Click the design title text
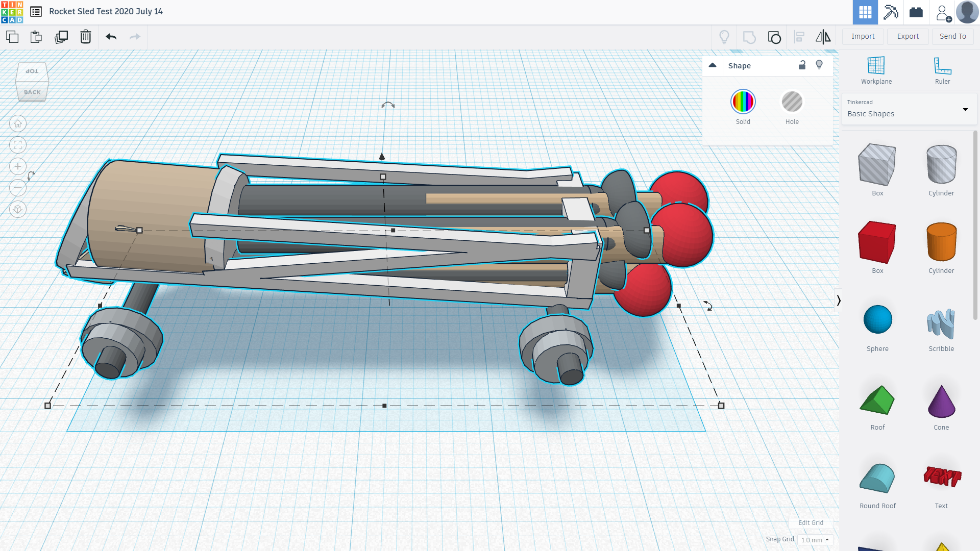Viewport: 980px width, 551px height. coord(106,11)
